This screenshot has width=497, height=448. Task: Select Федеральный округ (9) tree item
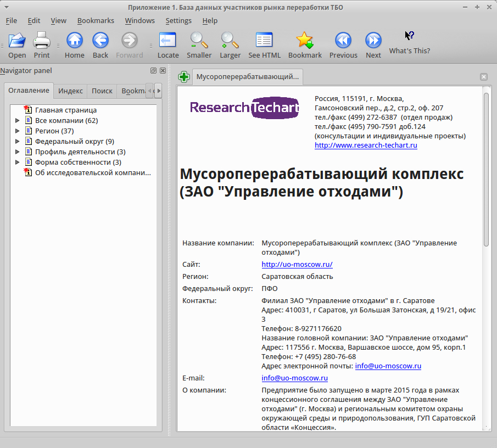coord(75,141)
